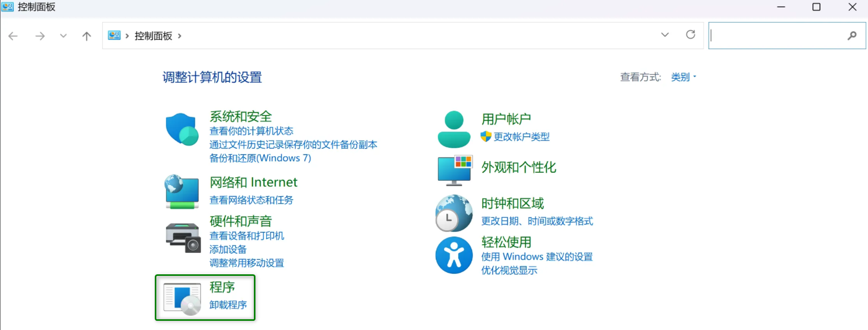Viewport: 868px width, 330px height.
Task: Open the Network and Internet globe icon
Action: click(182, 192)
